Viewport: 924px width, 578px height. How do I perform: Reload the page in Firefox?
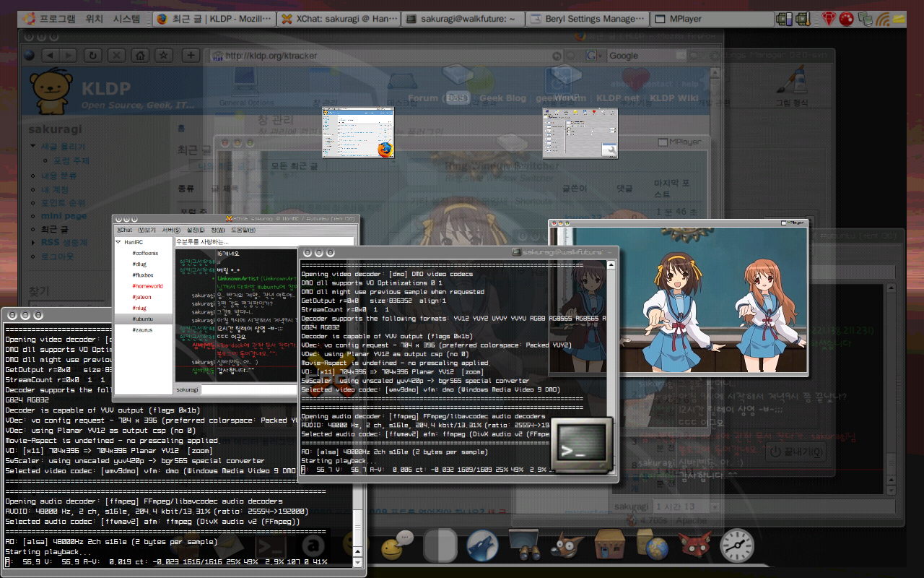(93, 55)
